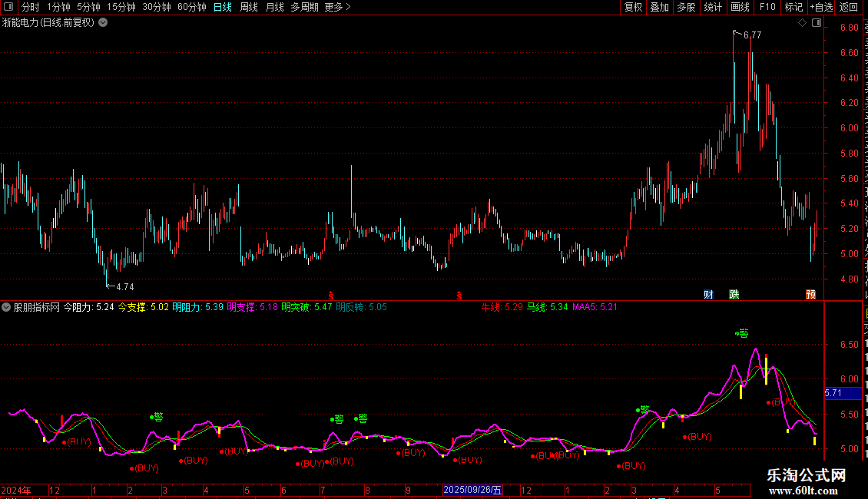This screenshot has width=868, height=499.
Task: Click the red S marker near July
Action: coord(330,296)
